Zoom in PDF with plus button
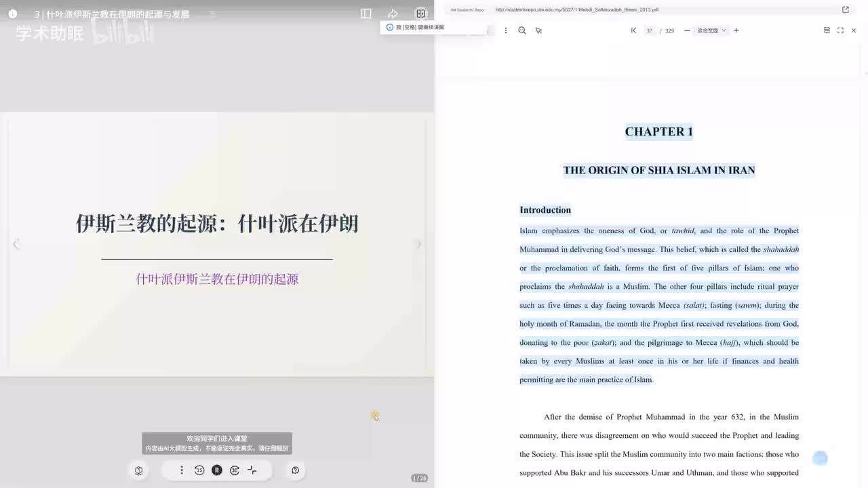 coord(736,30)
